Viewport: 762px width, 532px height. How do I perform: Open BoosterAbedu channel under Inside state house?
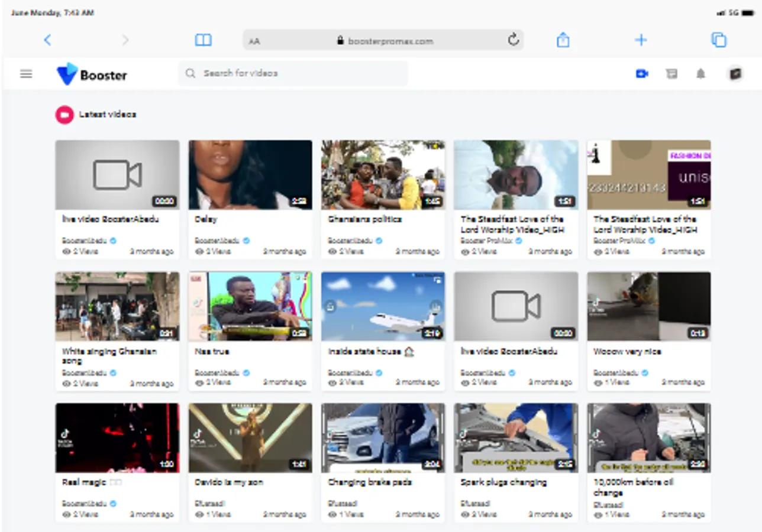[350, 373]
